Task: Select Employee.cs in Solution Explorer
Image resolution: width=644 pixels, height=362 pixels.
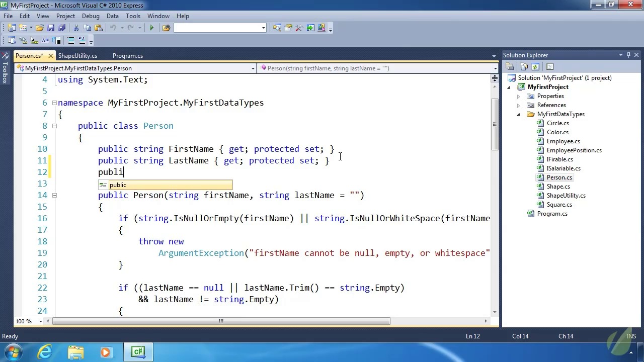Action: click(563, 141)
